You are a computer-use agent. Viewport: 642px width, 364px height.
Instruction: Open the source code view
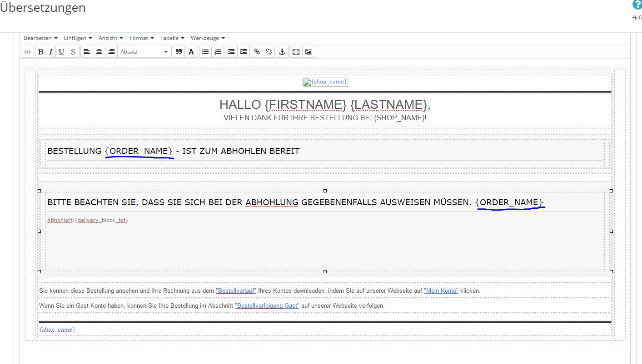[x=27, y=52]
